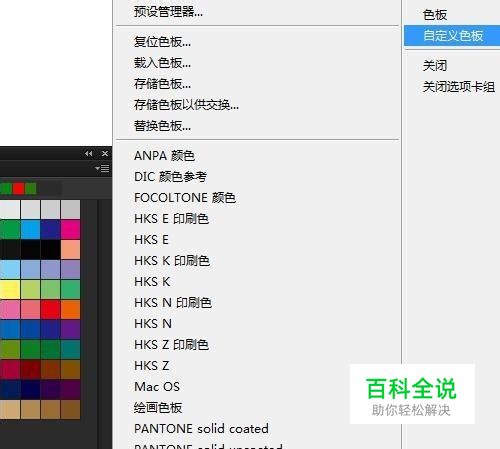Viewport: 500px width, 449px height.
Task: Choose HKS N 印刷色 swatch set
Action: click(x=173, y=303)
